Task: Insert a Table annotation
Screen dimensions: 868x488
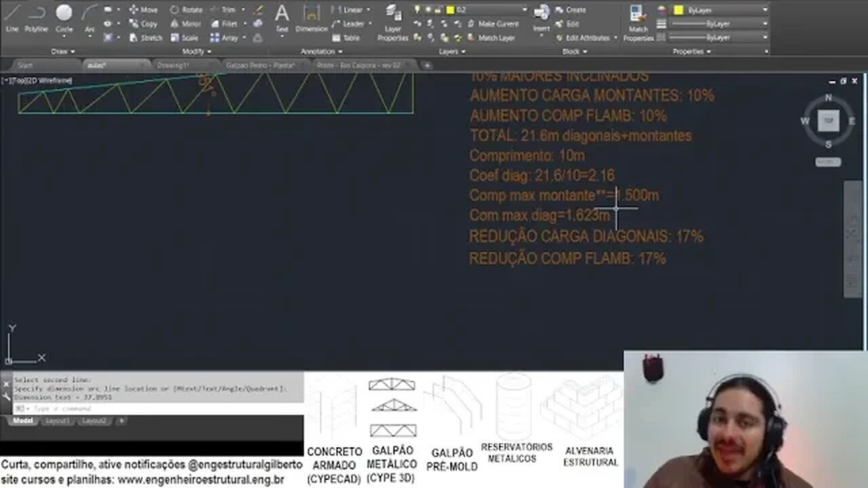Action: 345,38
